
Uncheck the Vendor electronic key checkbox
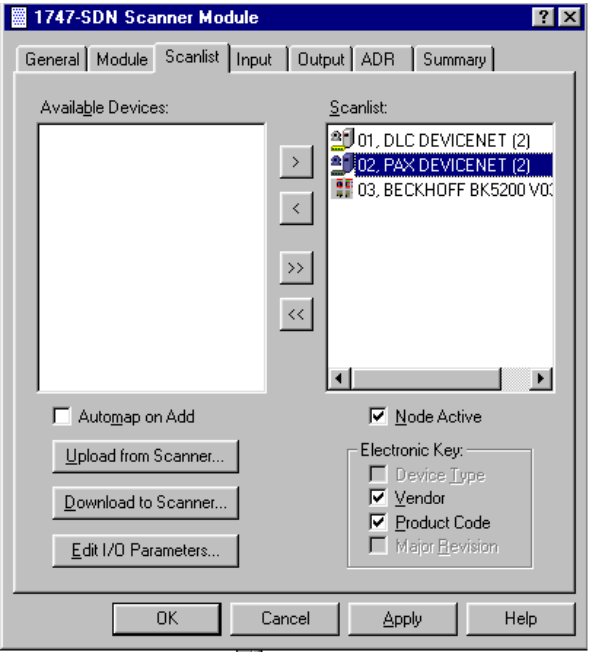pos(378,498)
